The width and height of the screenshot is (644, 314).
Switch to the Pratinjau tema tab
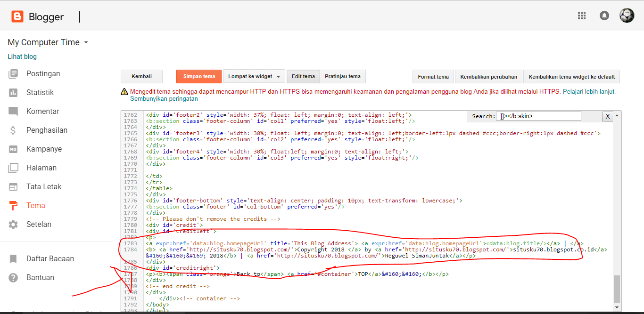point(342,76)
